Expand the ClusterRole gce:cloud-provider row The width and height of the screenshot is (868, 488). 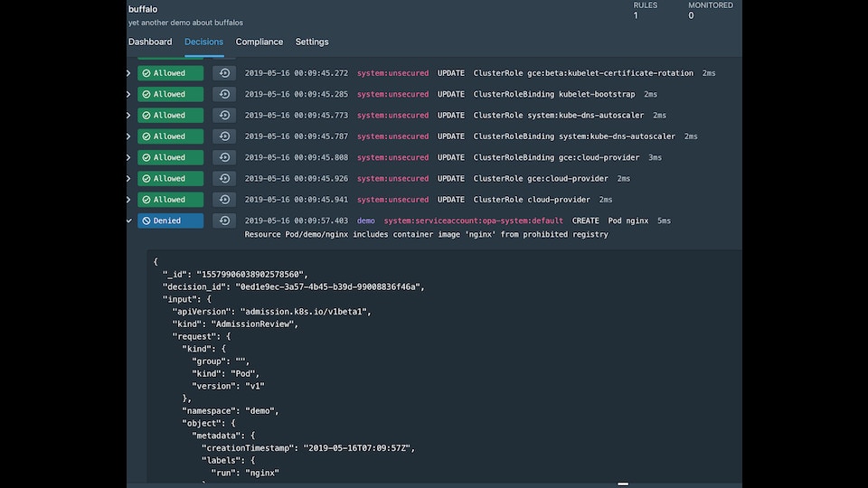click(x=129, y=178)
